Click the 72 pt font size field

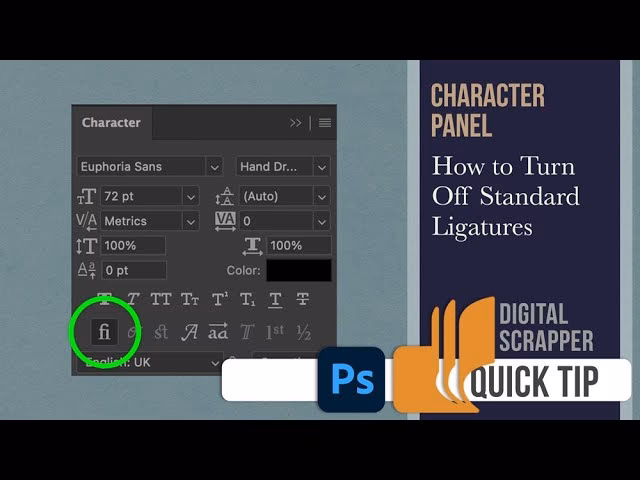pos(141,197)
